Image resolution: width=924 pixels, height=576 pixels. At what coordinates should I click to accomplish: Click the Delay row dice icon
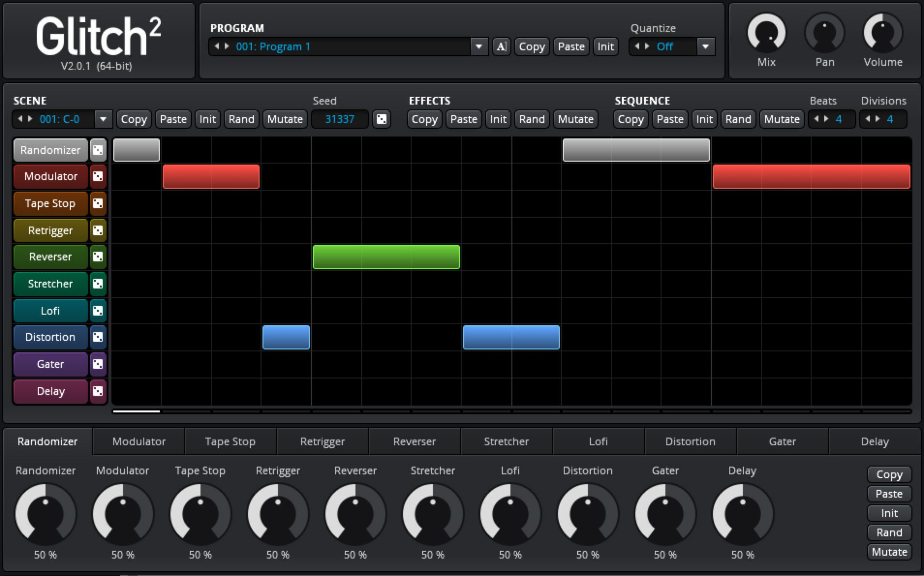tap(98, 391)
